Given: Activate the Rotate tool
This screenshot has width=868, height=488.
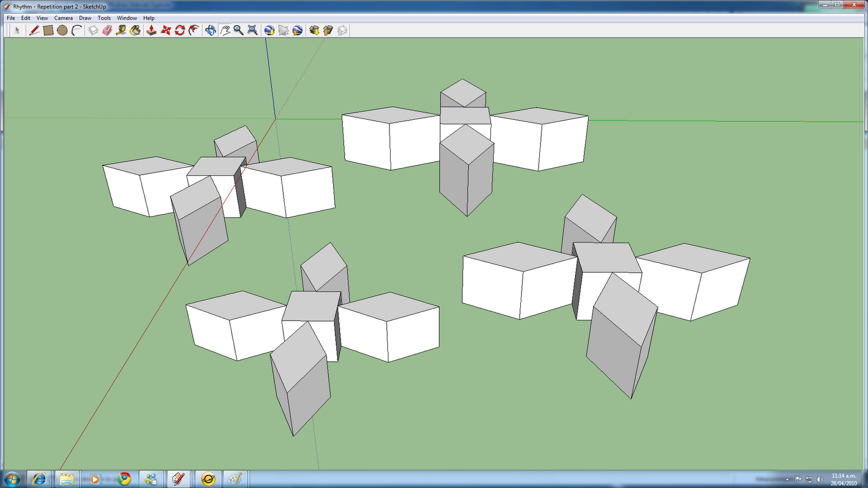Looking at the screenshot, I should [180, 30].
